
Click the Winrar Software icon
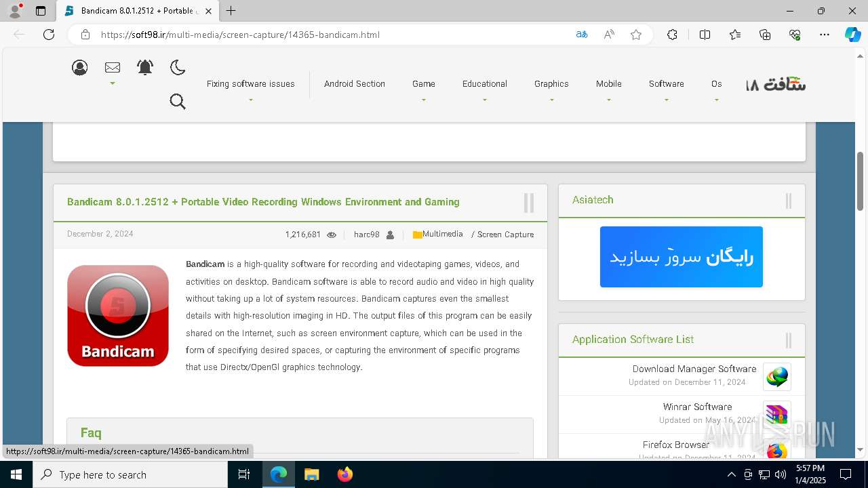[777, 415]
